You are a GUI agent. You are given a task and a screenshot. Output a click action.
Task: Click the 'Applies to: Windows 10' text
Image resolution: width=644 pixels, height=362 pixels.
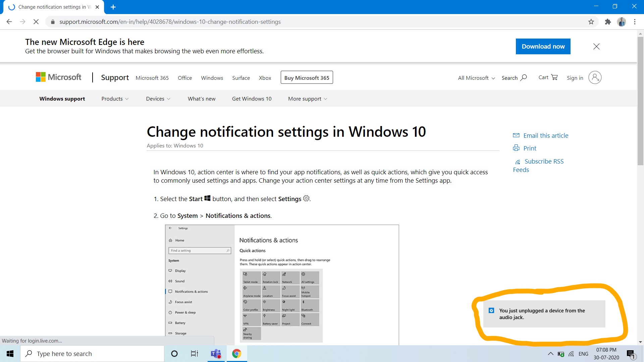[175, 145]
